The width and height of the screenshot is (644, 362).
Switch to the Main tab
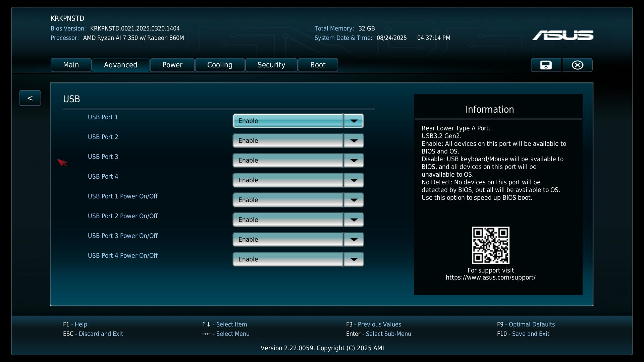[71, 65]
